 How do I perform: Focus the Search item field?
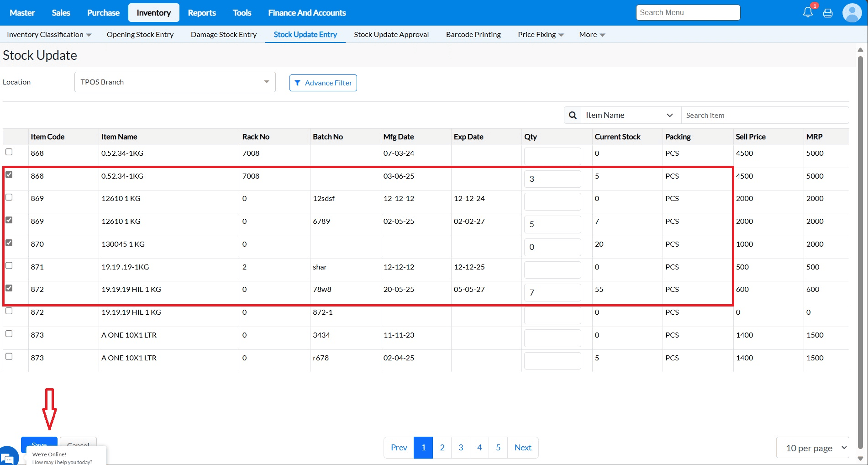pos(765,115)
